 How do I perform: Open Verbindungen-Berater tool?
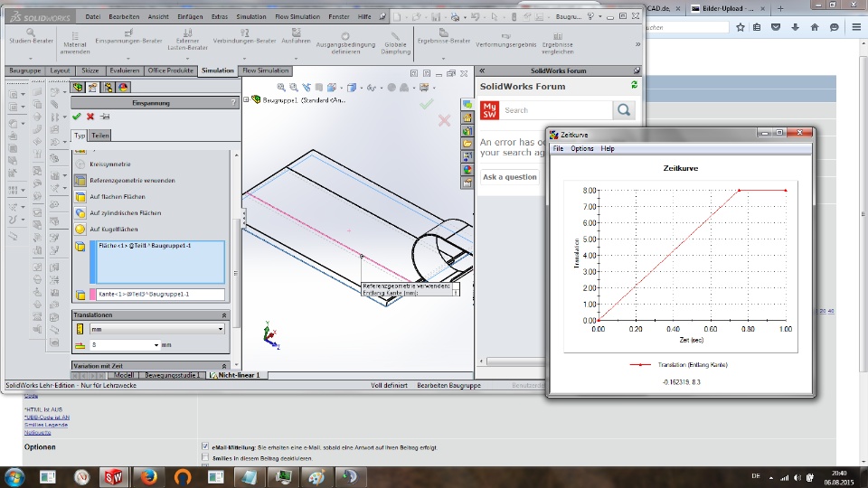pos(244,36)
